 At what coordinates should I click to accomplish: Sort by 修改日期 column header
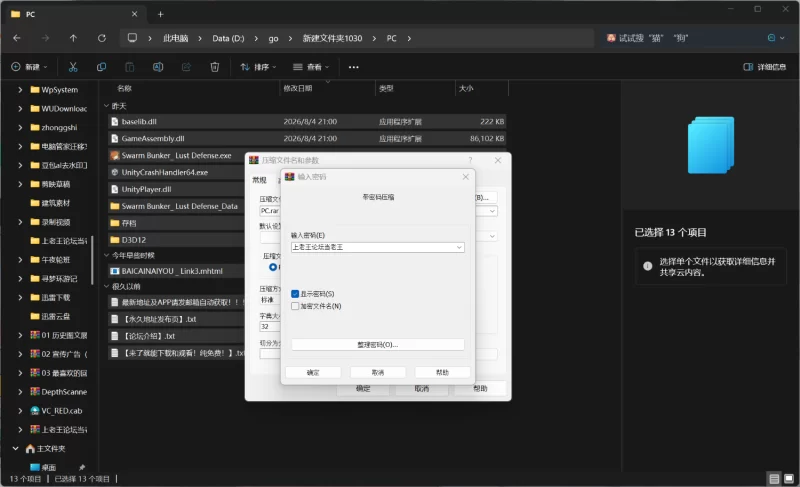[298, 88]
